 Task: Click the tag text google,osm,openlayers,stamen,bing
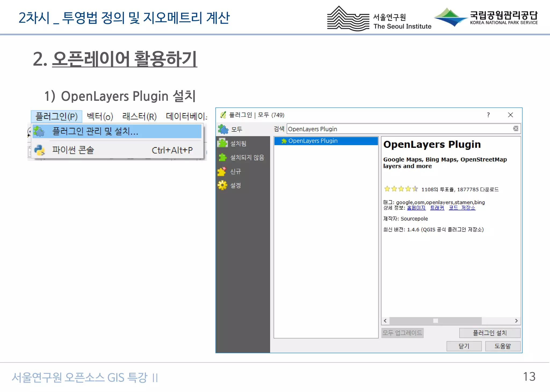pyautogui.click(x=440, y=202)
